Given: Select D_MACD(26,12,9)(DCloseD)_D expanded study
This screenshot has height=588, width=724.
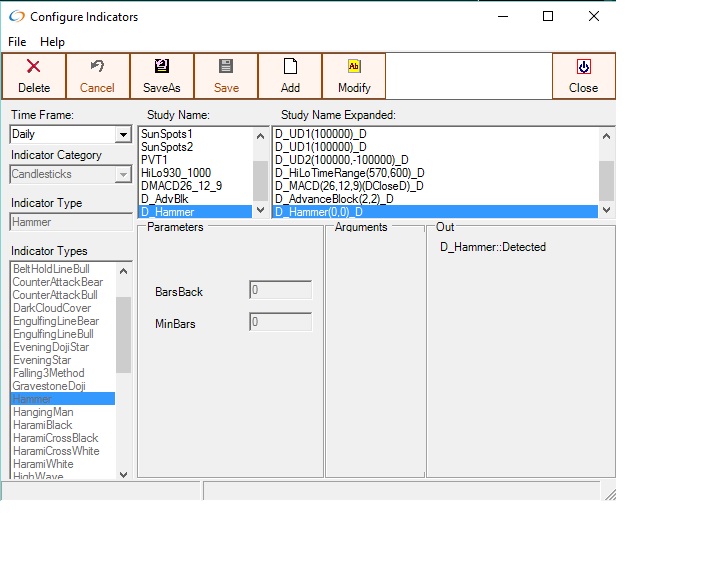Looking at the screenshot, I should pos(349,185).
